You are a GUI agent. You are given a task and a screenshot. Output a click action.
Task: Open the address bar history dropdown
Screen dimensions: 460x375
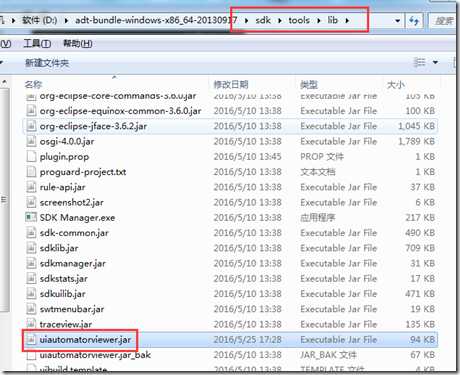click(397, 21)
